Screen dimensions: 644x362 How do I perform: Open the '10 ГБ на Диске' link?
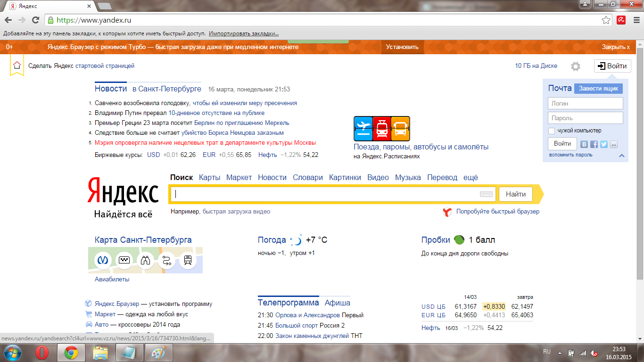[536, 66]
